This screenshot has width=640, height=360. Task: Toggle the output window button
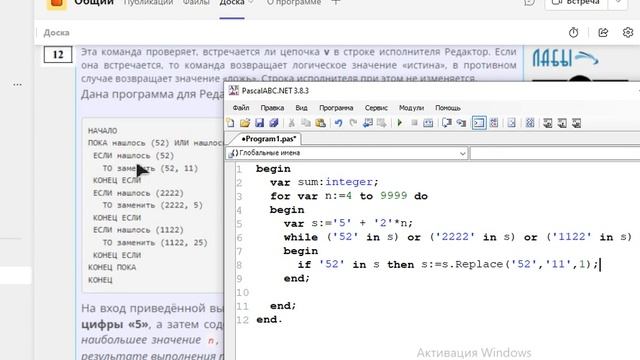pos(479,123)
